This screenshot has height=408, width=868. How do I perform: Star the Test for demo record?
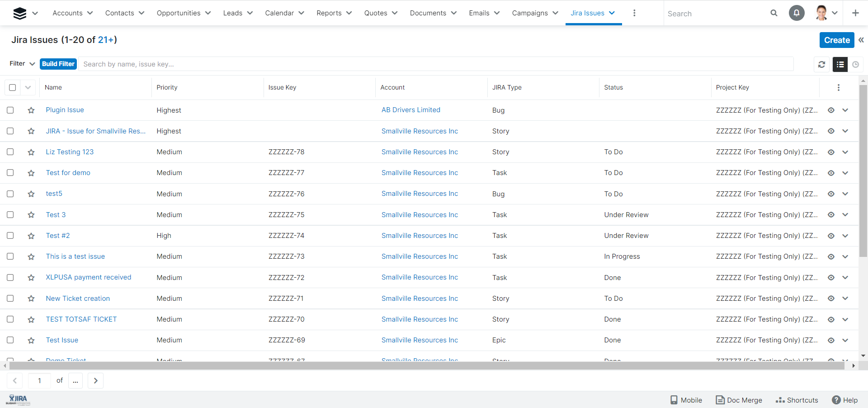click(x=31, y=173)
